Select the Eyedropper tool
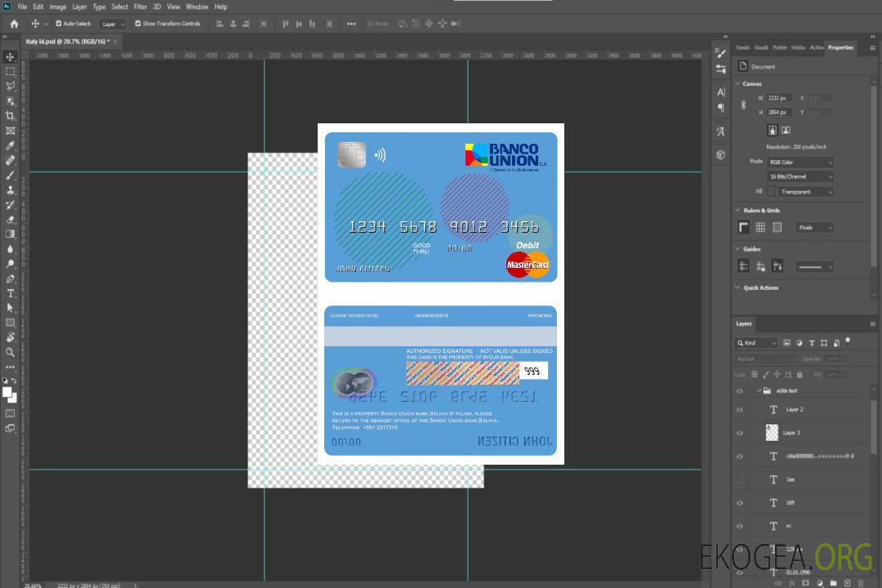882x588 pixels. 10,145
